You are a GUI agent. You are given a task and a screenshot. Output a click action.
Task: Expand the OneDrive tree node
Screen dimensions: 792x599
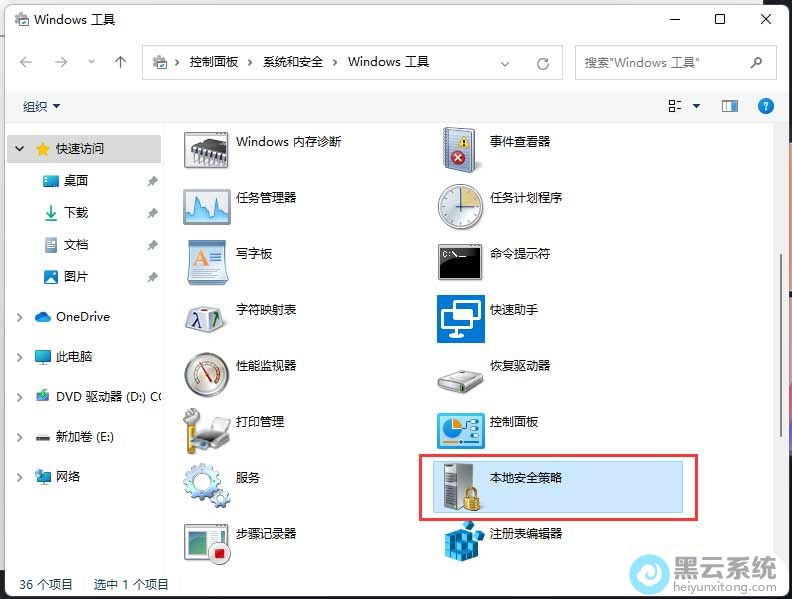[20, 317]
